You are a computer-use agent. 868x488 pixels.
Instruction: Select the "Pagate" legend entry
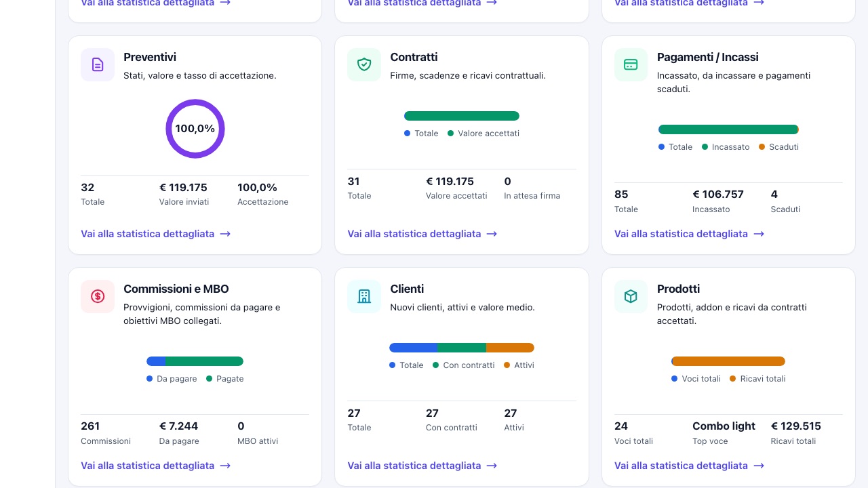pyautogui.click(x=225, y=379)
